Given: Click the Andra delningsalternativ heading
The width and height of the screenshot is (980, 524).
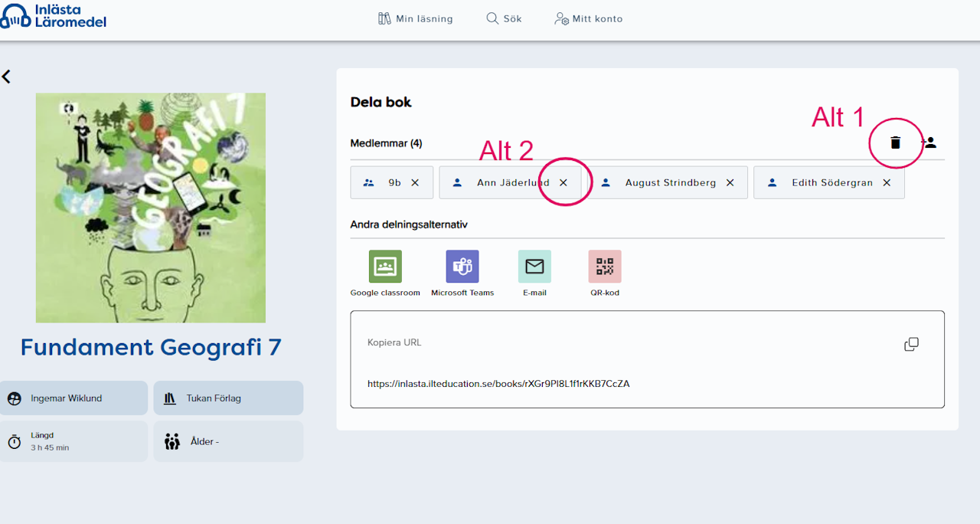Looking at the screenshot, I should click(x=409, y=224).
